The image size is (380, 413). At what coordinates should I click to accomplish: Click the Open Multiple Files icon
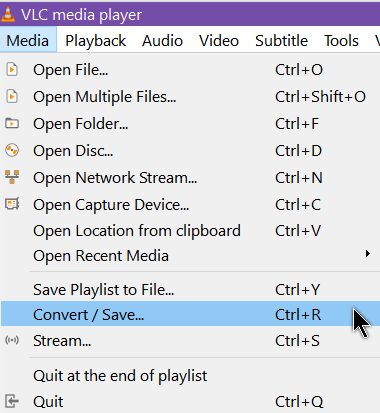point(12,97)
